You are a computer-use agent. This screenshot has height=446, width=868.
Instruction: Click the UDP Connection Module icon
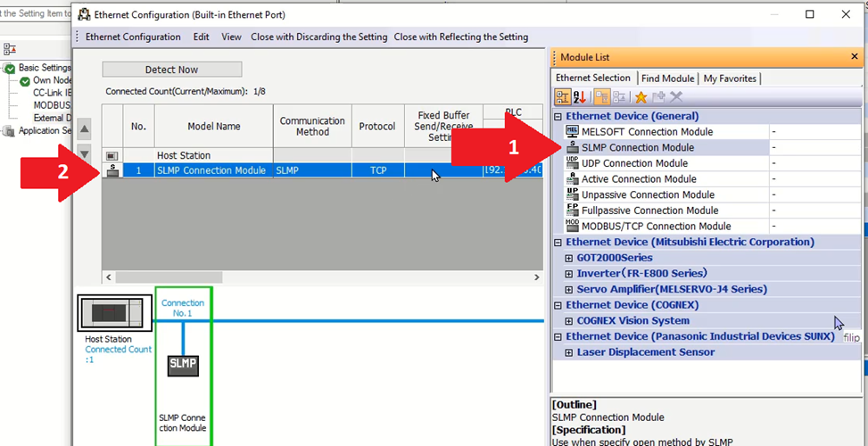(x=572, y=162)
